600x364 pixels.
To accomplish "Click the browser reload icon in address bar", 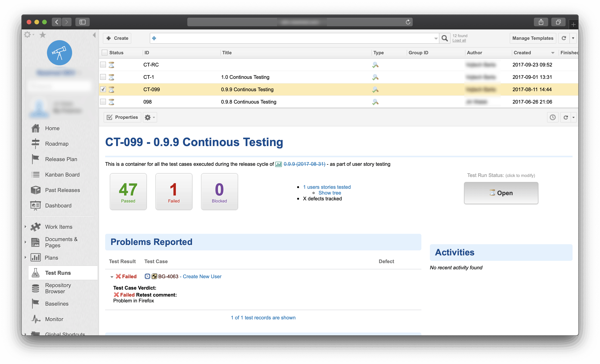I will (408, 22).
